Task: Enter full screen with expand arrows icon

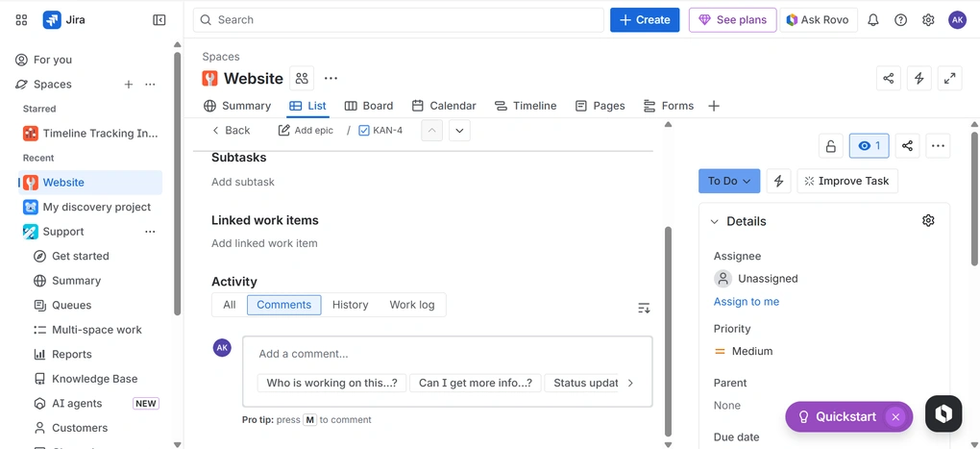Action: [x=949, y=78]
